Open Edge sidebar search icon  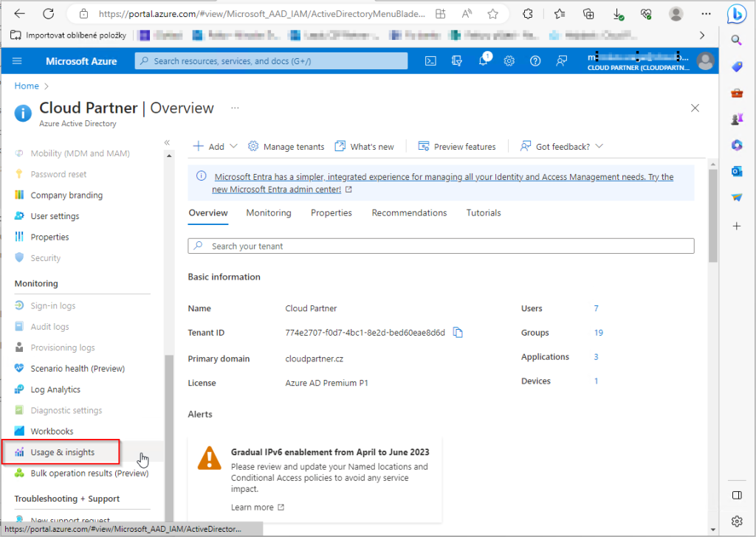pyautogui.click(x=736, y=40)
